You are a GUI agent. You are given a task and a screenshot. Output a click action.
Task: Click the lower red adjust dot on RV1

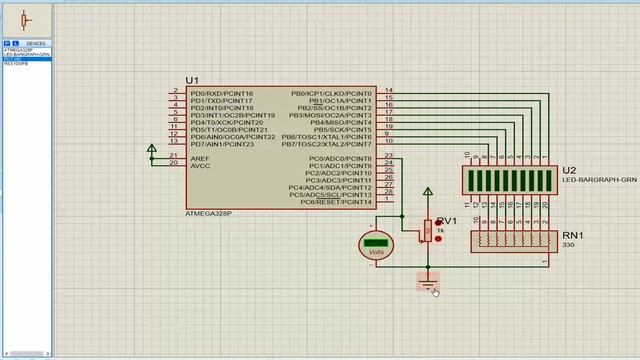click(438, 239)
